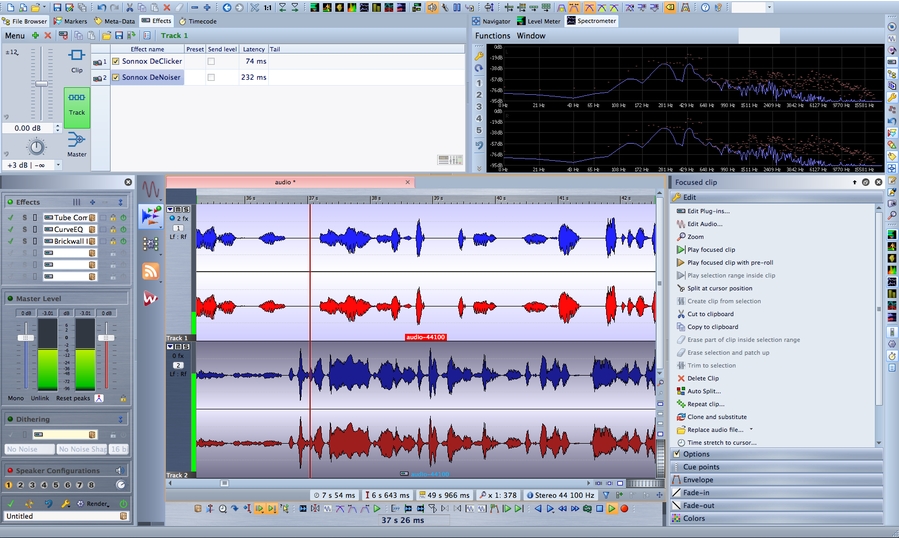Click Reset peaks in Master Level
Viewport: 899px width, 538px height.
[73, 398]
